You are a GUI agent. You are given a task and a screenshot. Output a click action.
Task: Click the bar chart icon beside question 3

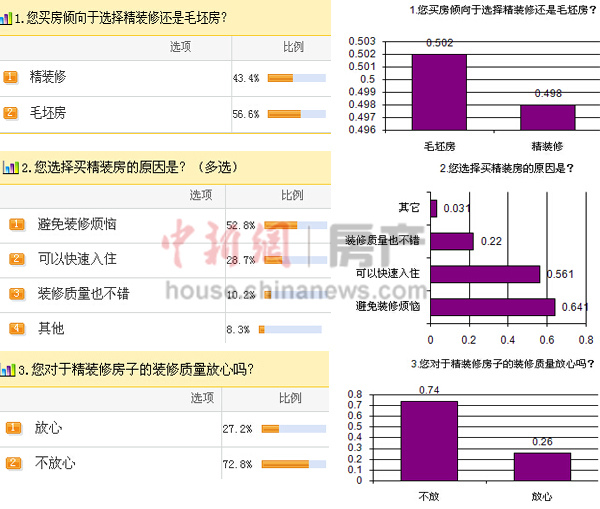[8, 370]
